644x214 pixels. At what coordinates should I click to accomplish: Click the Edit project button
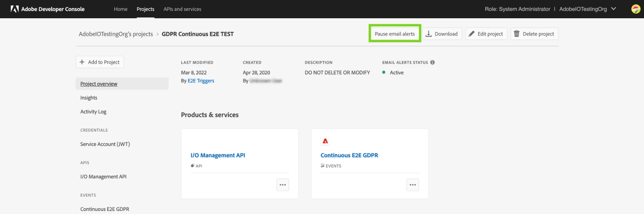[x=486, y=34]
